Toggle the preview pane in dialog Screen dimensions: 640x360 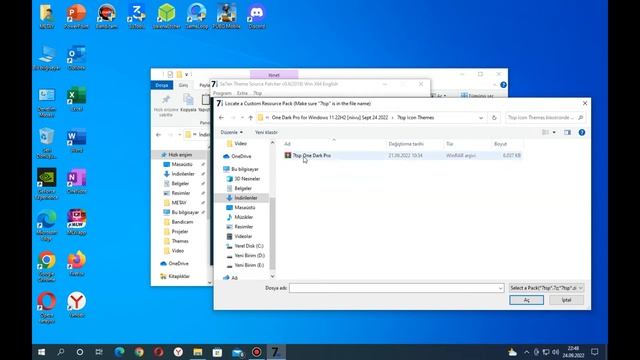(x=567, y=132)
